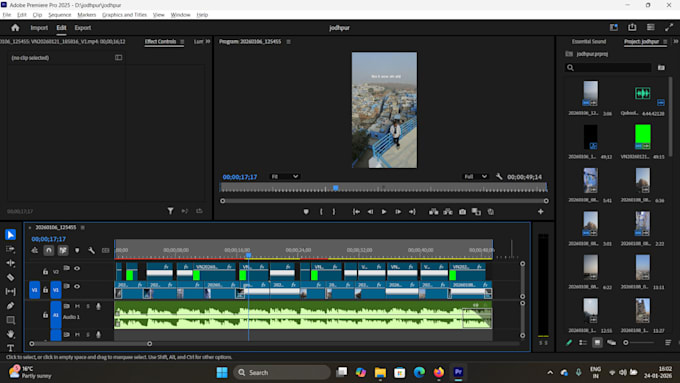Viewport: 680px width, 383px height.
Task: Play the sequence in Program monitor
Action: point(384,212)
